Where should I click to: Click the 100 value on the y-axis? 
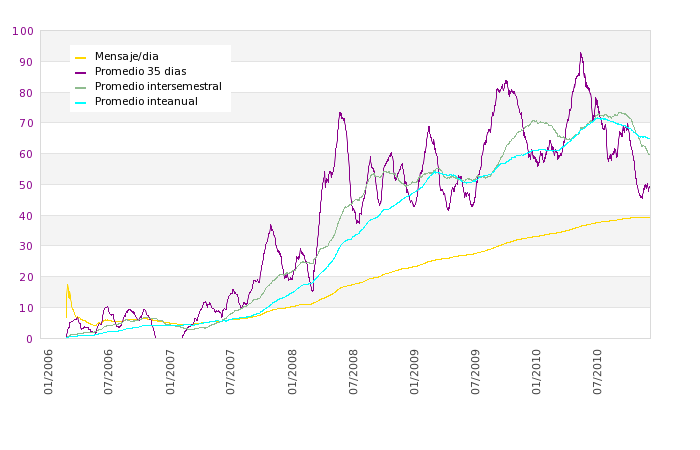click(x=22, y=31)
